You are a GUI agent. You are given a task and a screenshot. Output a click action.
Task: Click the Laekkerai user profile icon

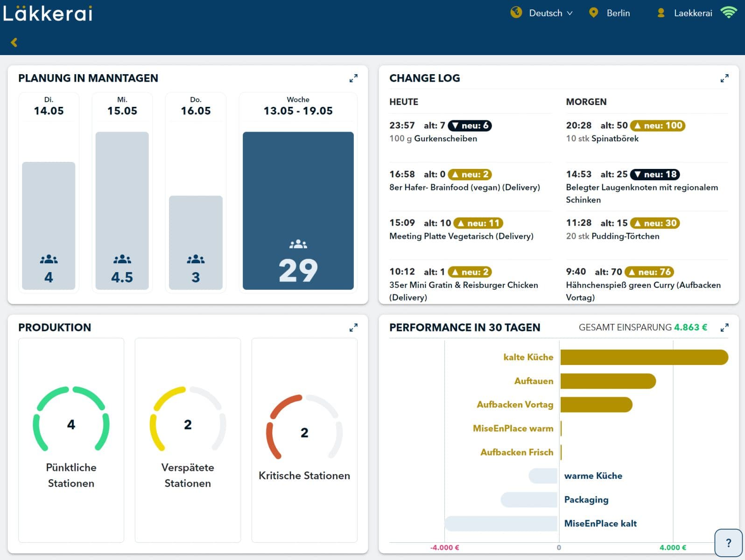[x=661, y=13]
